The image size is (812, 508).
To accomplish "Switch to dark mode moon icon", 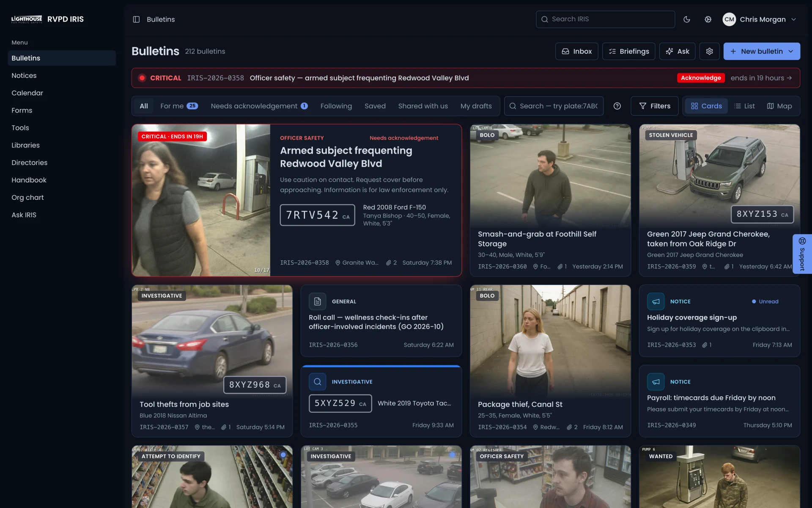I will point(687,19).
